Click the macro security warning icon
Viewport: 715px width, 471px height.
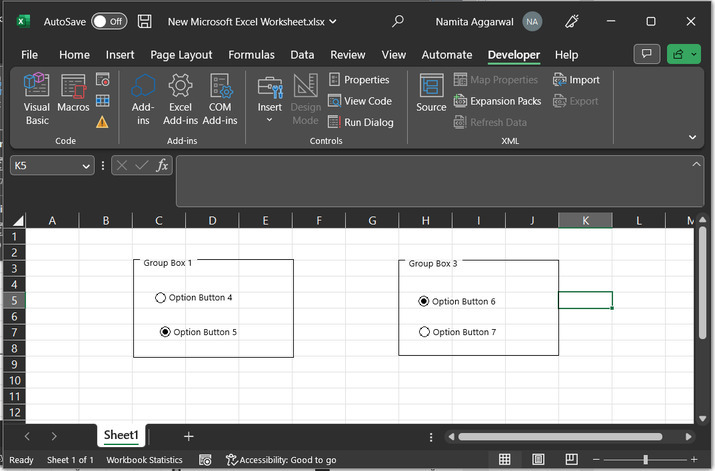[x=102, y=122]
